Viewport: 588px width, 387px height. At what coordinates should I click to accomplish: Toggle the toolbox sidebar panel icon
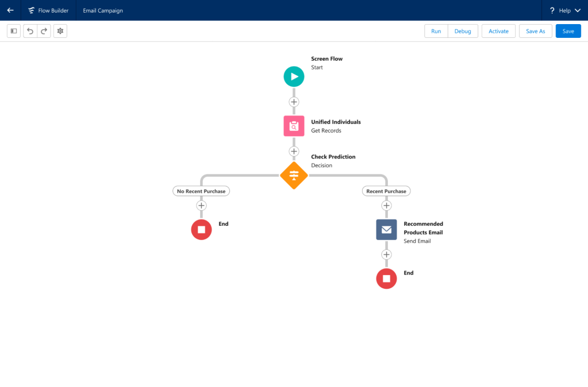pos(14,31)
